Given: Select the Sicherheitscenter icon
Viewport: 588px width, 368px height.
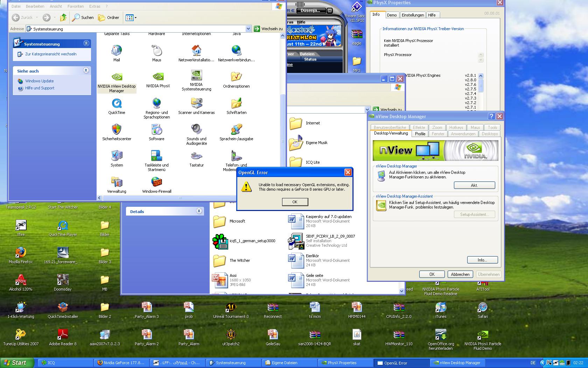Looking at the screenshot, I should pyautogui.click(x=117, y=132).
